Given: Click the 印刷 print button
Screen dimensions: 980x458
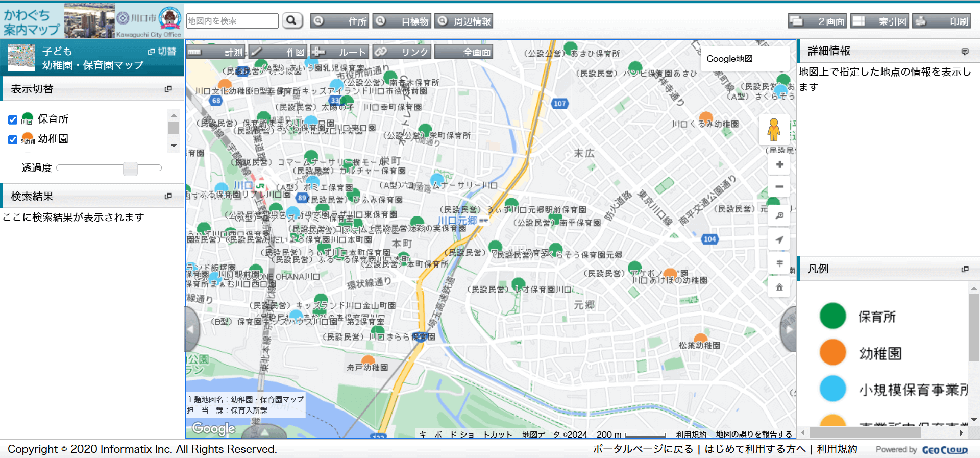Looking at the screenshot, I should [941, 21].
